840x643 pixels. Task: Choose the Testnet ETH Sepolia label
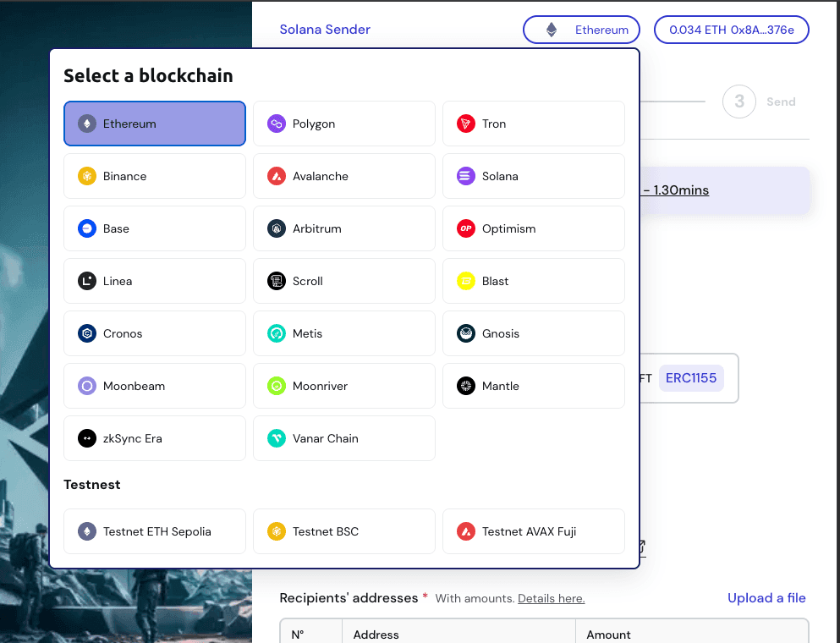pos(157,532)
